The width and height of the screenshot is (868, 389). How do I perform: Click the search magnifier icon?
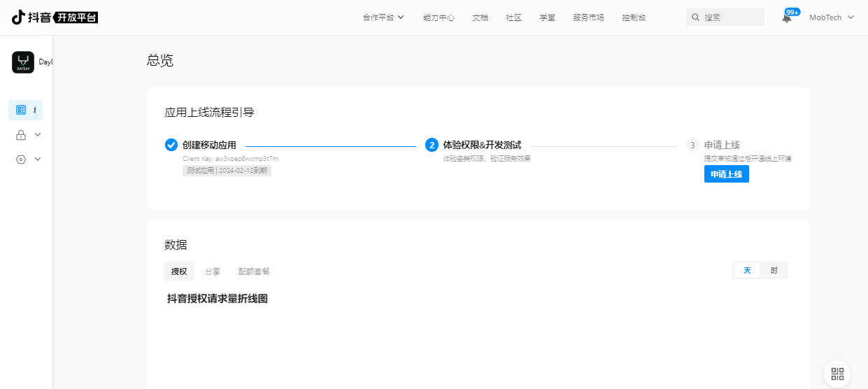click(x=696, y=17)
